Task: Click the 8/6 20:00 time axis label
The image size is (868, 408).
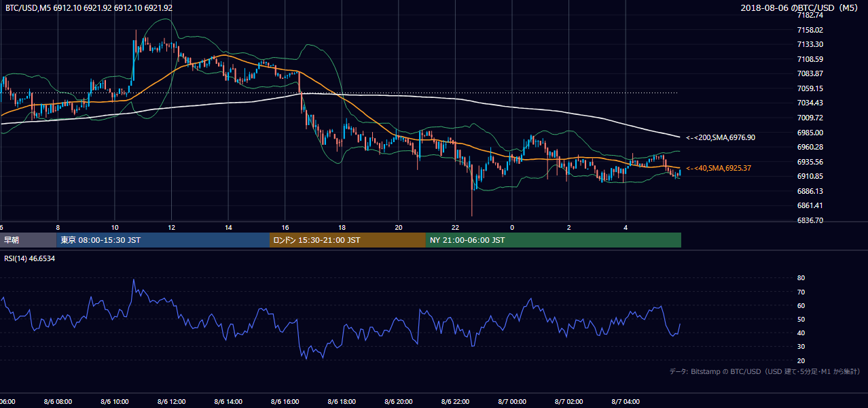Action: pyautogui.click(x=399, y=402)
